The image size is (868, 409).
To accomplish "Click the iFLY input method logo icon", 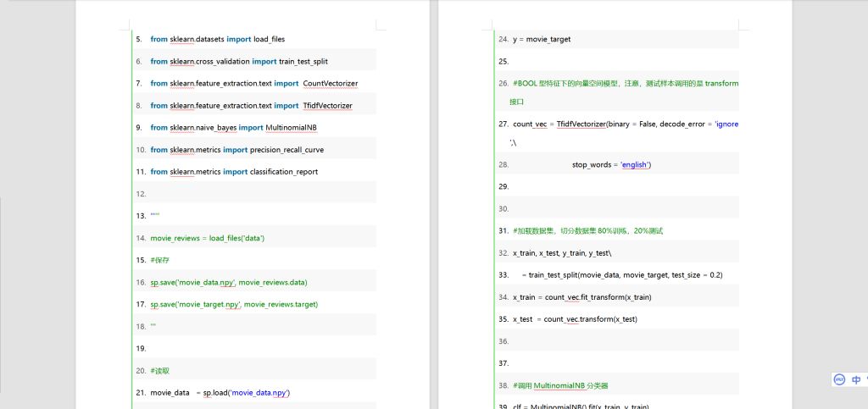I will click(838, 379).
